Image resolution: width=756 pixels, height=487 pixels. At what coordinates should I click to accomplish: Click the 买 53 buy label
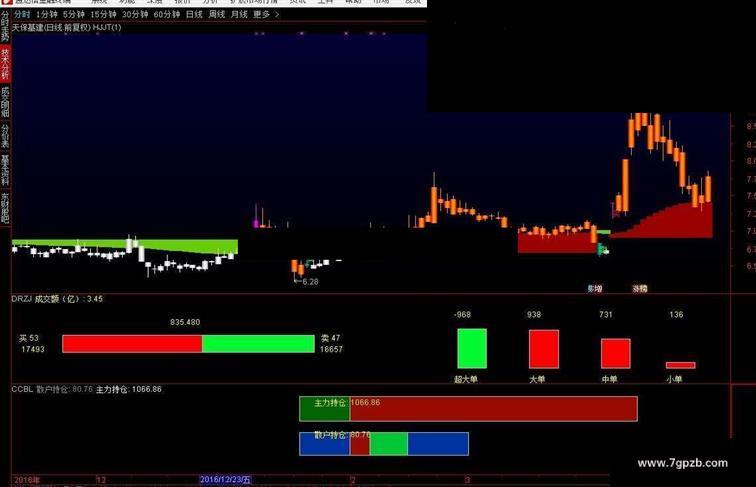click(x=28, y=338)
